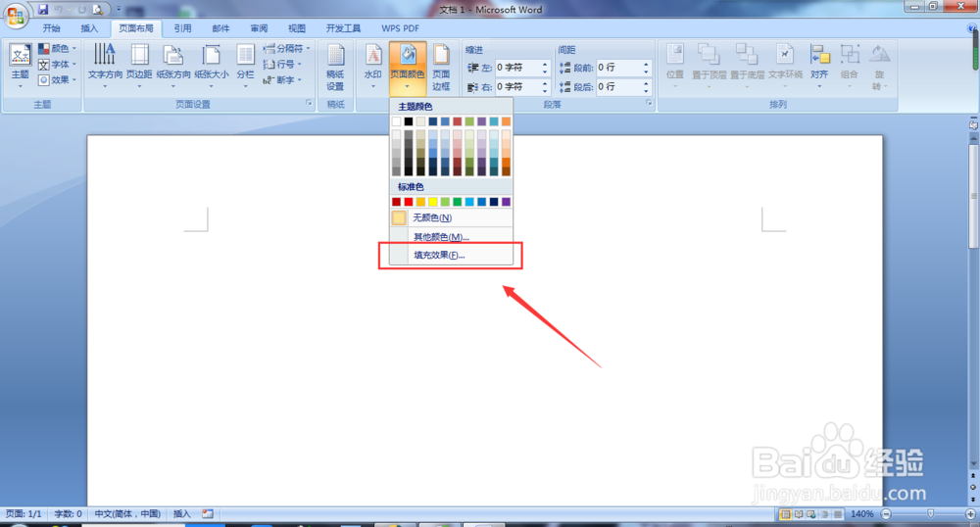Viewport: 980px width, 527px height.
Task: Click zoom in plus button
Action: [970, 514]
